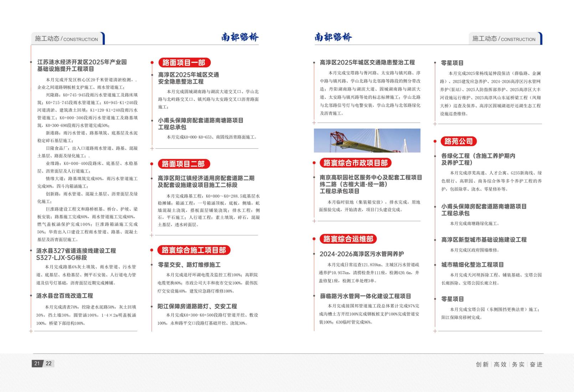Click heading 城市精细化整治工程项目

point(472,265)
